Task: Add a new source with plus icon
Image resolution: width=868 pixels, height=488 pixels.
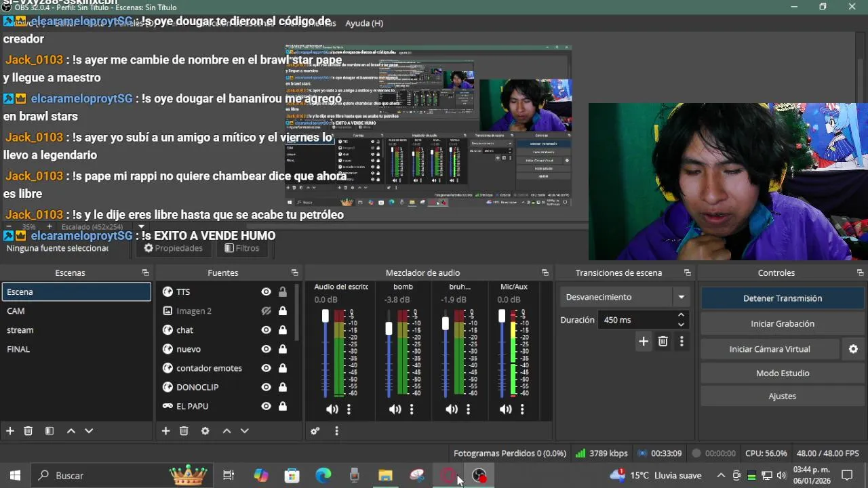Action: tap(165, 431)
